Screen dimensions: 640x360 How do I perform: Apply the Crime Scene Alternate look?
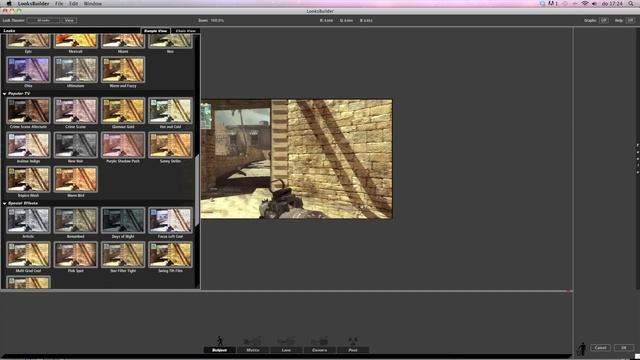click(28, 111)
